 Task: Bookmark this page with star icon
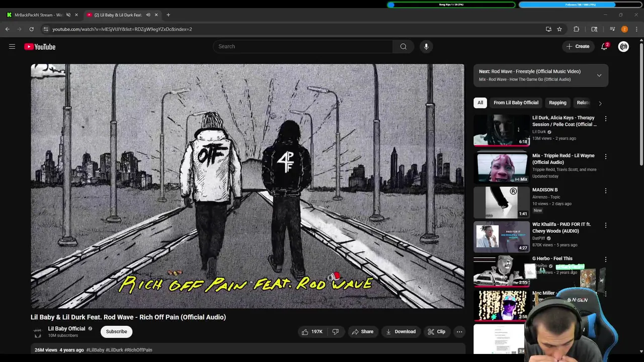coord(559,29)
